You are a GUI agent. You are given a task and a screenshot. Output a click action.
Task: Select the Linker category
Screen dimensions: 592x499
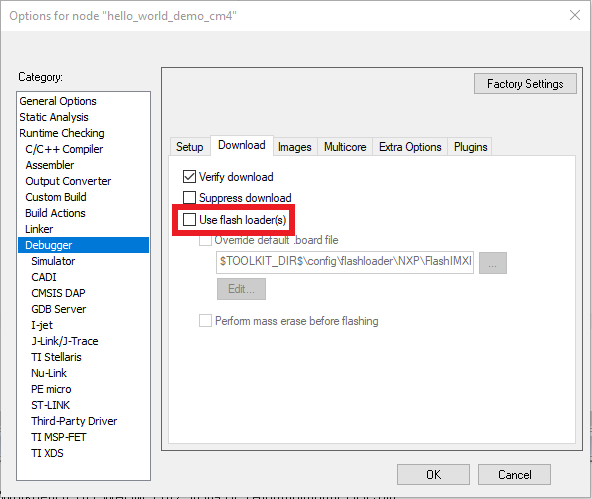(x=39, y=229)
